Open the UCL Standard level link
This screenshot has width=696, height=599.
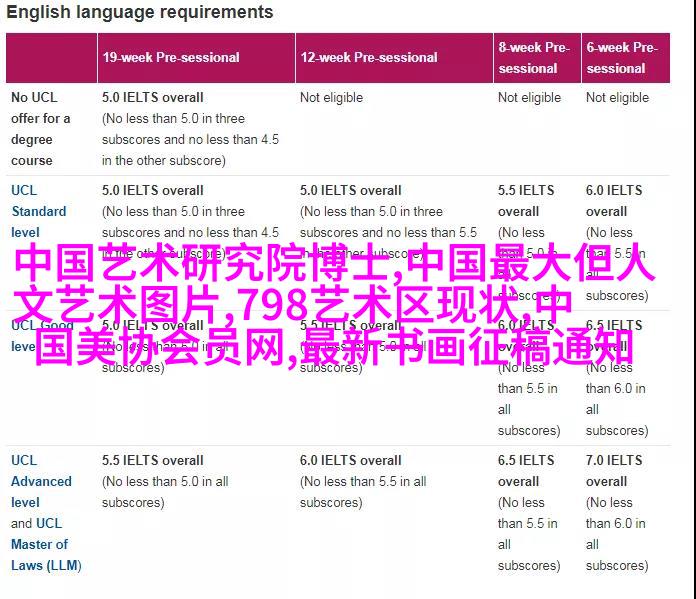pos(39,211)
